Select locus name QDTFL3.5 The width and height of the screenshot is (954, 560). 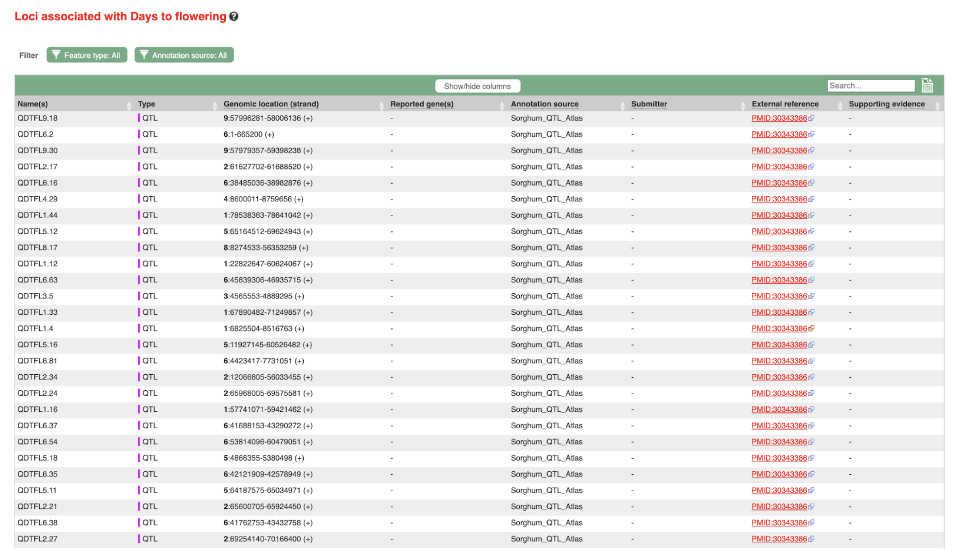[x=35, y=296]
